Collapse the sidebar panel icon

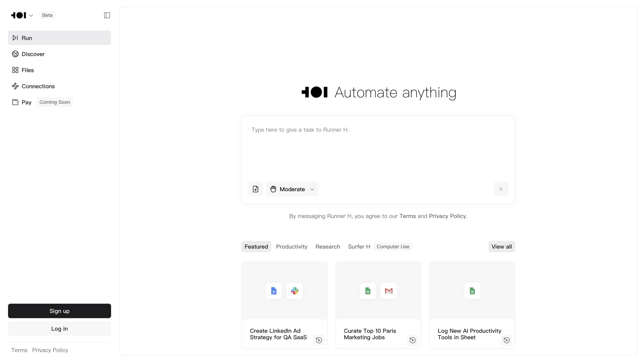[107, 15]
